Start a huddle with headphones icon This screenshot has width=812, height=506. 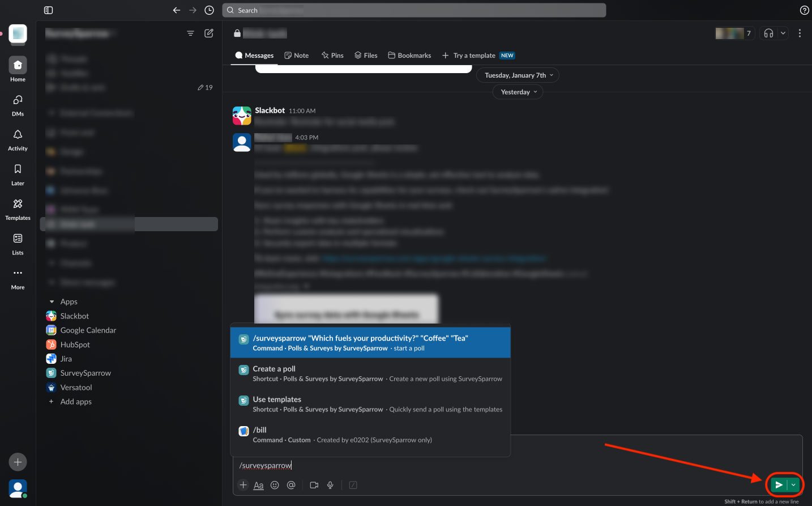[768, 33]
